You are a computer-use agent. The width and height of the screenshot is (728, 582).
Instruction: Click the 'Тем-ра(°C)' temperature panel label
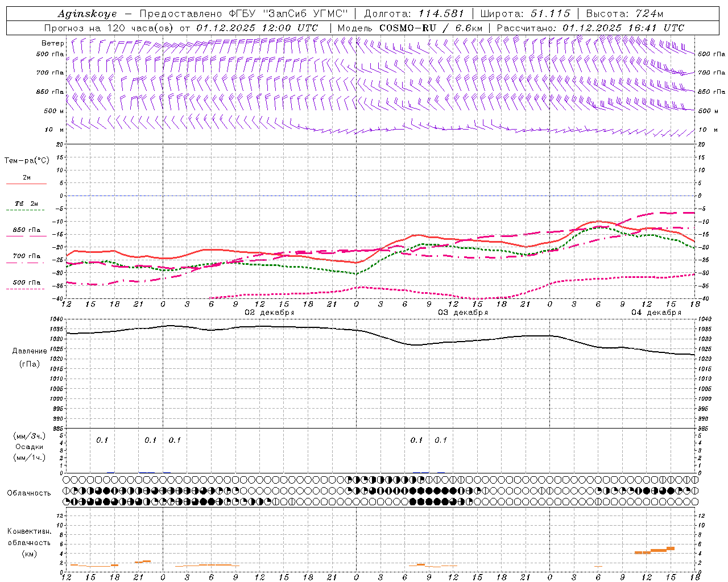click(27, 161)
